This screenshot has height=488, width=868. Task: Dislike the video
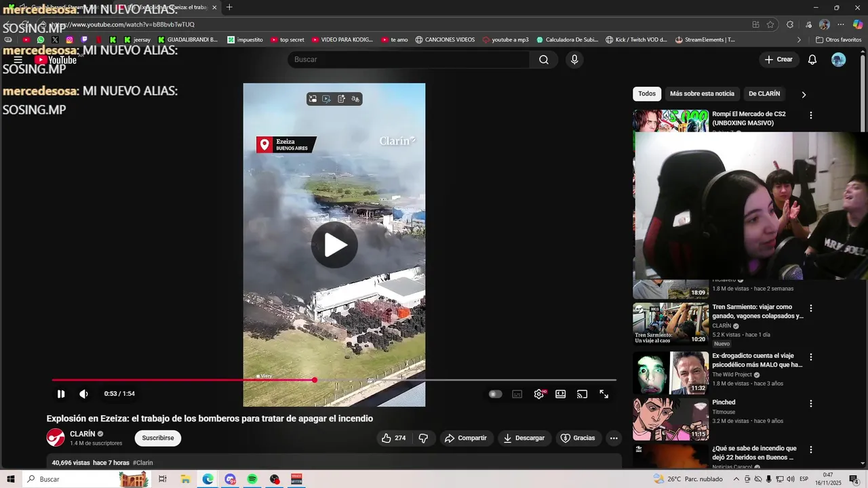pos(423,438)
